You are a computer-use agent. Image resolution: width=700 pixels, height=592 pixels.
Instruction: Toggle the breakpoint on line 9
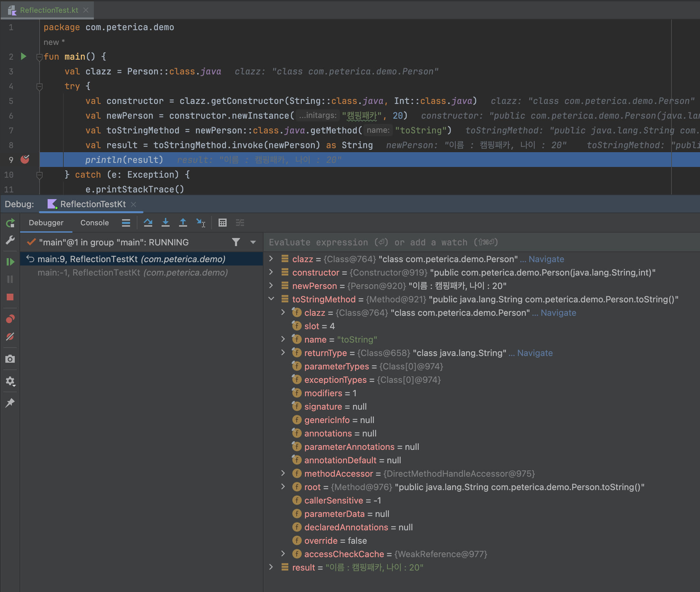click(x=25, y=160)
